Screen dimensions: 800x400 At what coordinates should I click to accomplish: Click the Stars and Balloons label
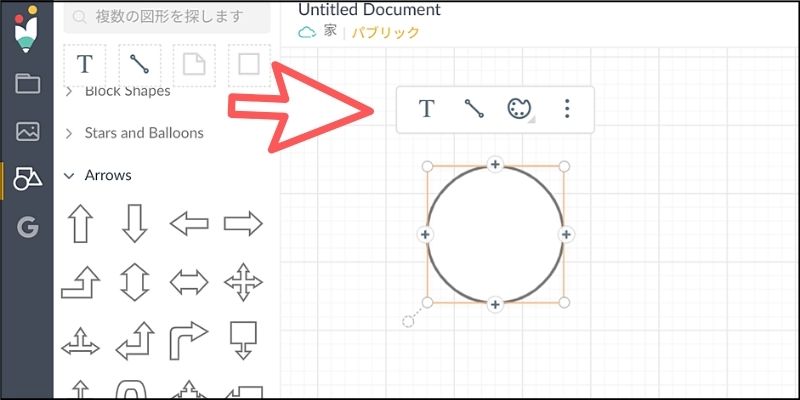[x=144, y=133]
